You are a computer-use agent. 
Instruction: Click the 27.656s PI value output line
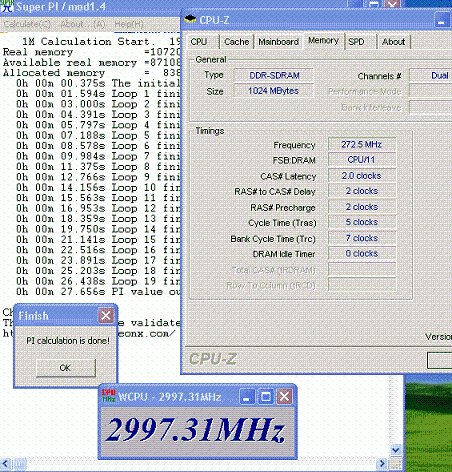click(x=98, y=292)
